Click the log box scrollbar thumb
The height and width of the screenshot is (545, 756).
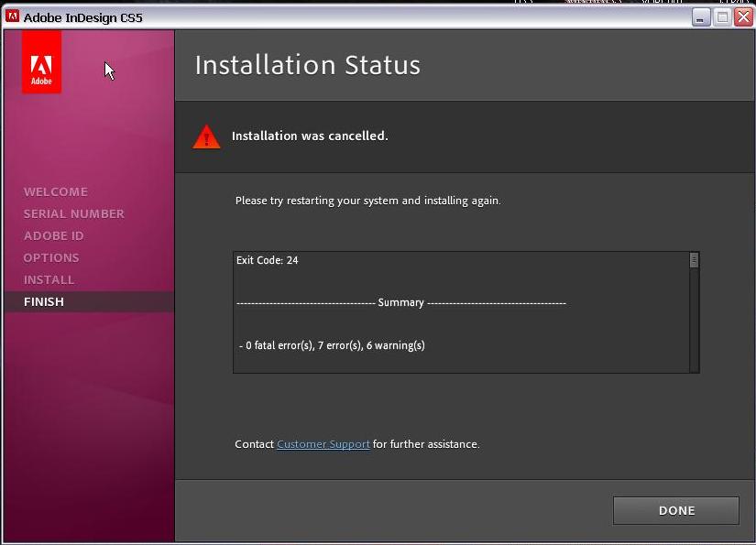coord(694,260)
